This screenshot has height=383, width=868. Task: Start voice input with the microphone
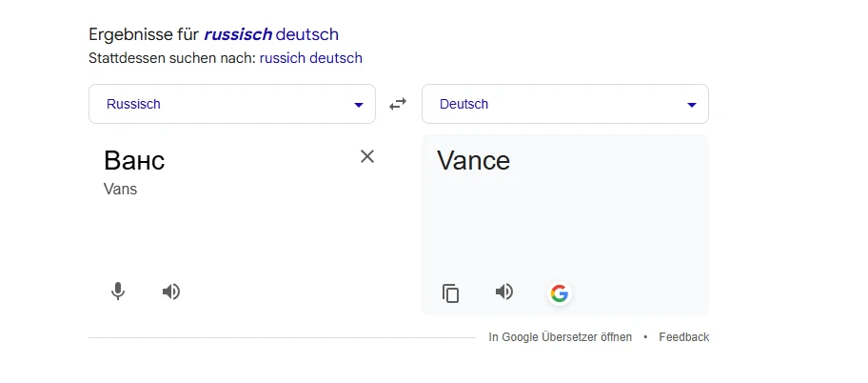pyautogui.click(x=118, y=292)
